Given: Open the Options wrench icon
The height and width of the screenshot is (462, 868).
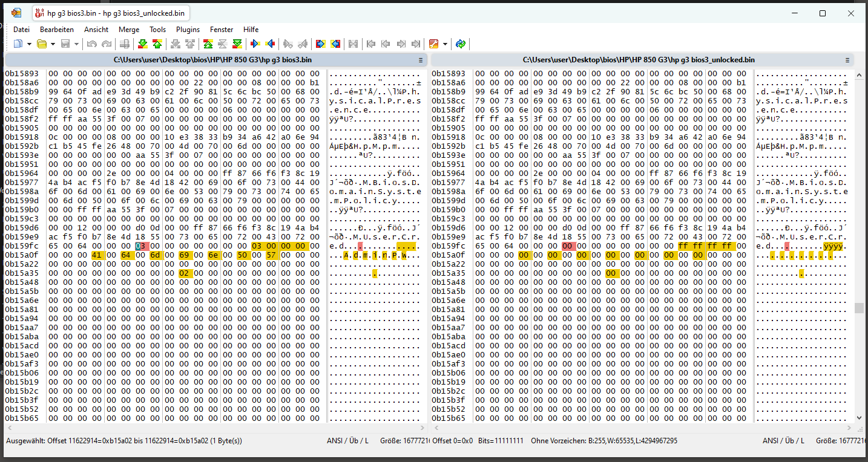Looking at the screenshot, I should click(433, 44).
